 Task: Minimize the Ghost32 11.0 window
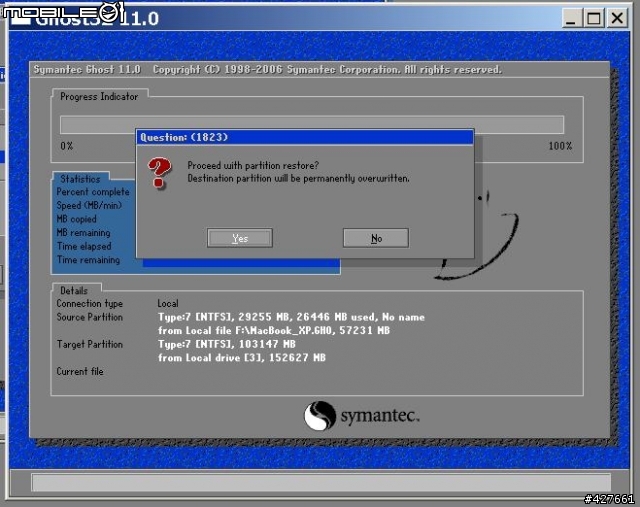572,18
